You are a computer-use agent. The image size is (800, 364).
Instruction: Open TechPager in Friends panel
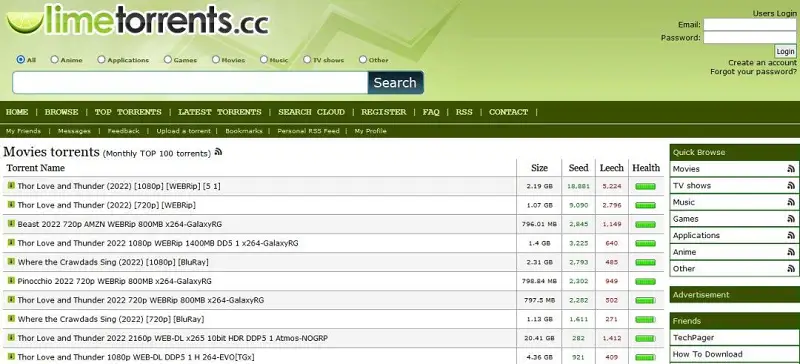(693, 337)
